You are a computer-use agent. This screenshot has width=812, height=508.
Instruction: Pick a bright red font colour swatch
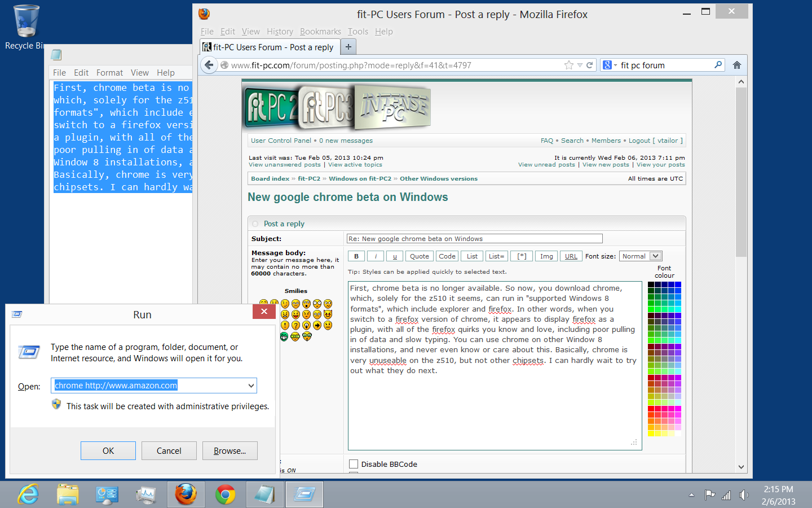651,408
